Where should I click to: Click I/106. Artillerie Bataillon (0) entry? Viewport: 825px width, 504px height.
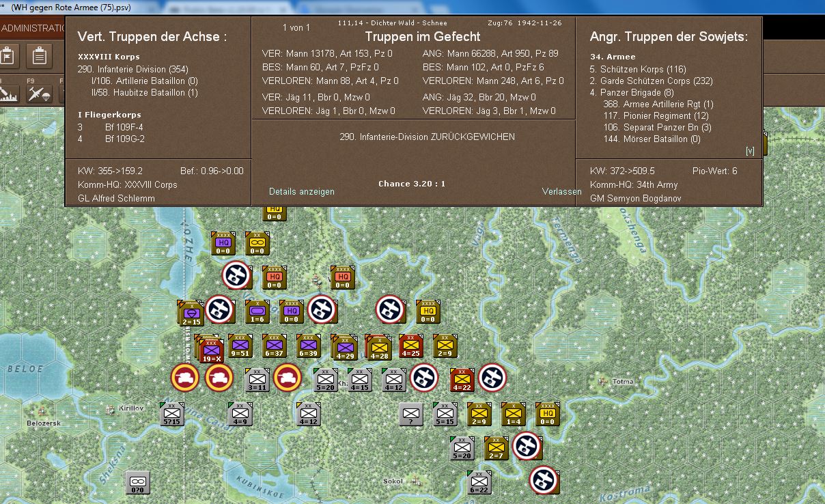143,81
